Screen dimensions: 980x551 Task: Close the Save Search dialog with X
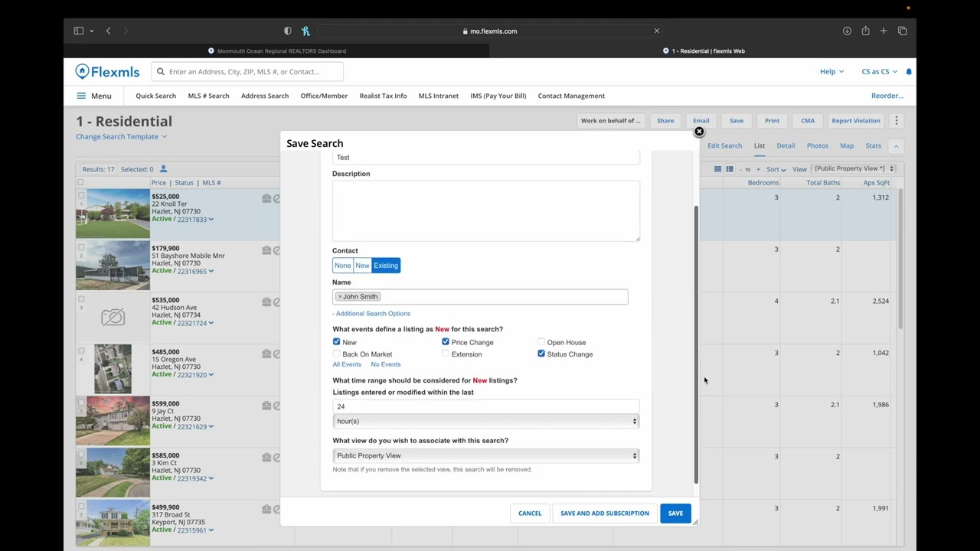pos(699,132)
